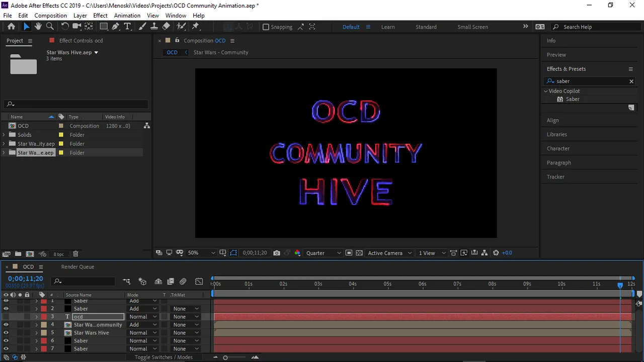Switch to the Standard workspace

[426, 27]
